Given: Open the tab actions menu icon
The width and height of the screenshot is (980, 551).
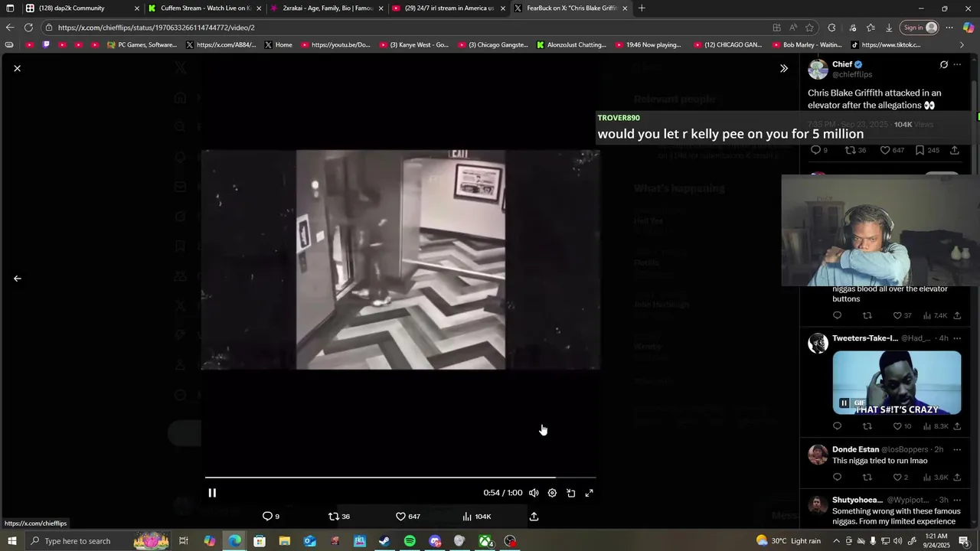Looking at the screenshot, I should point(10,8).
